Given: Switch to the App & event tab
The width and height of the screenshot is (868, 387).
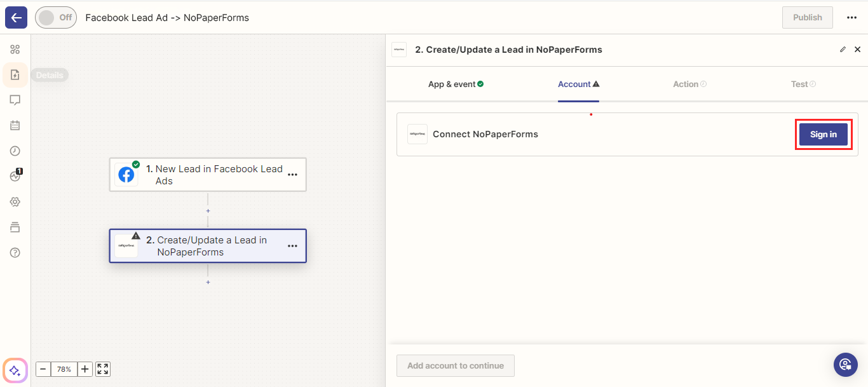Looking at the screenshot, I should [x=456, y=84].
